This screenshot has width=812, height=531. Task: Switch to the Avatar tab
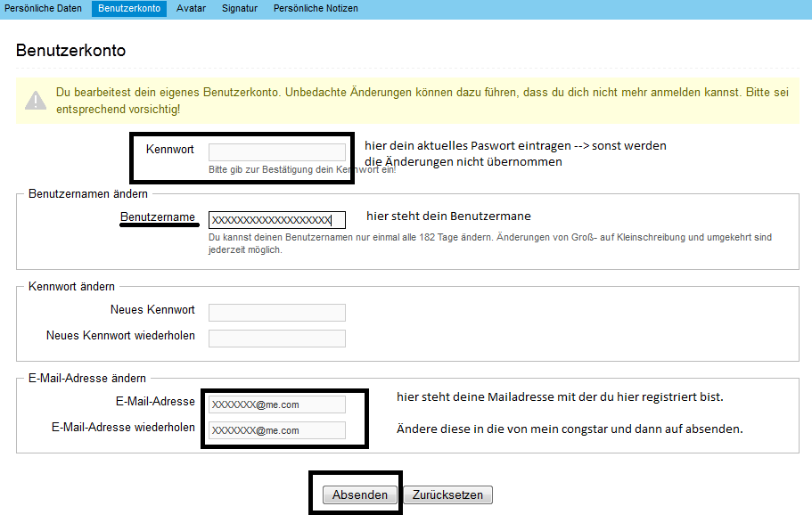coord(191,8)
